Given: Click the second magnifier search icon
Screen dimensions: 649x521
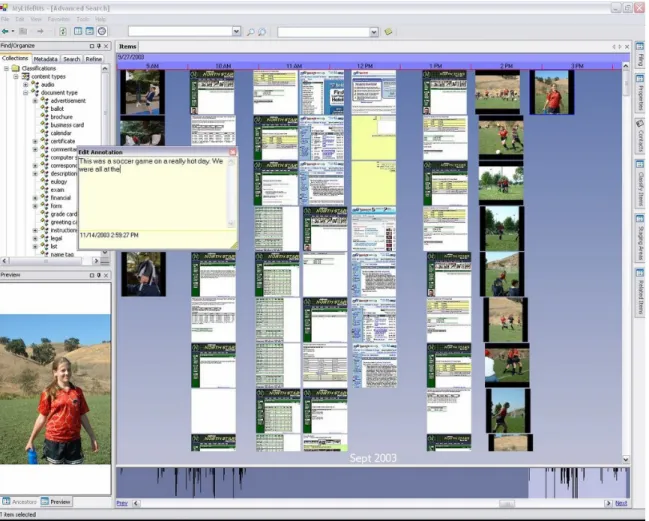Looking at the screenshot, I should [x=262, y=32].
